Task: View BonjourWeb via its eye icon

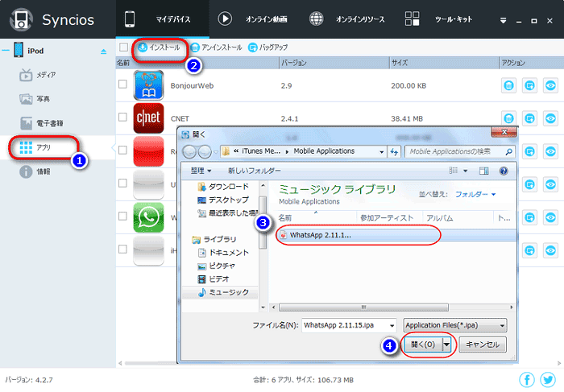Action: [x=550, y=85]
